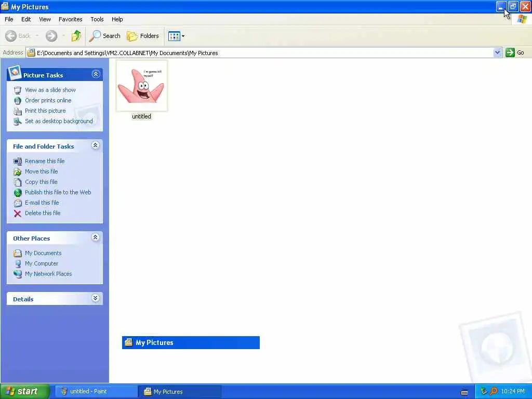Screen dimensions: 532x399
Task: Click E-mail this file
Action: point(42,203)
